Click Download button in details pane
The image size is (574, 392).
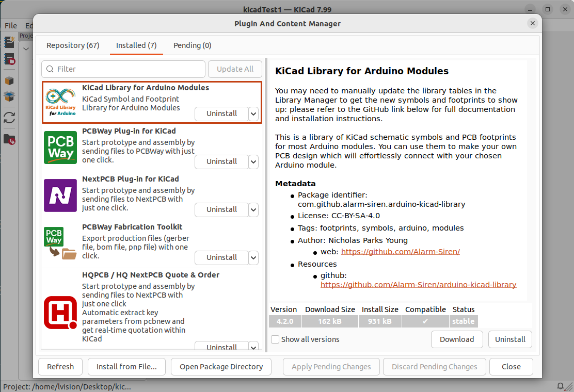point(457,339)
